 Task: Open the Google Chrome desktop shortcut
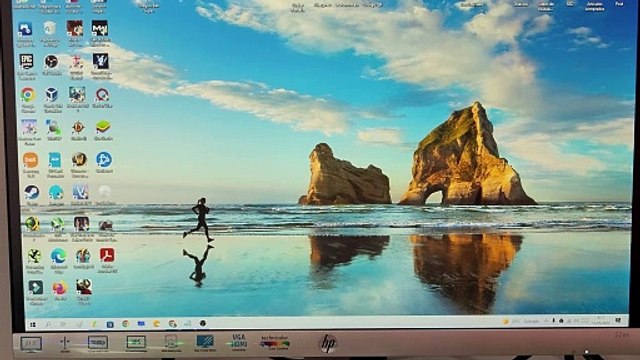pos(28,95)
